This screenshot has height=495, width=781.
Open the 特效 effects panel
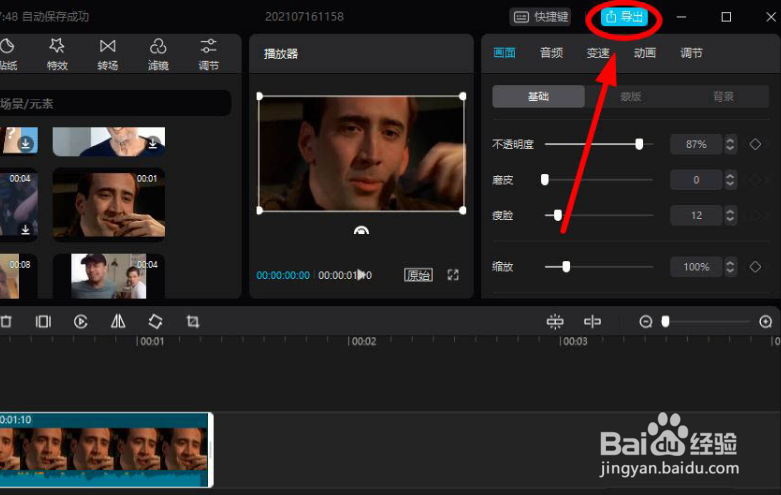(57, 54)
